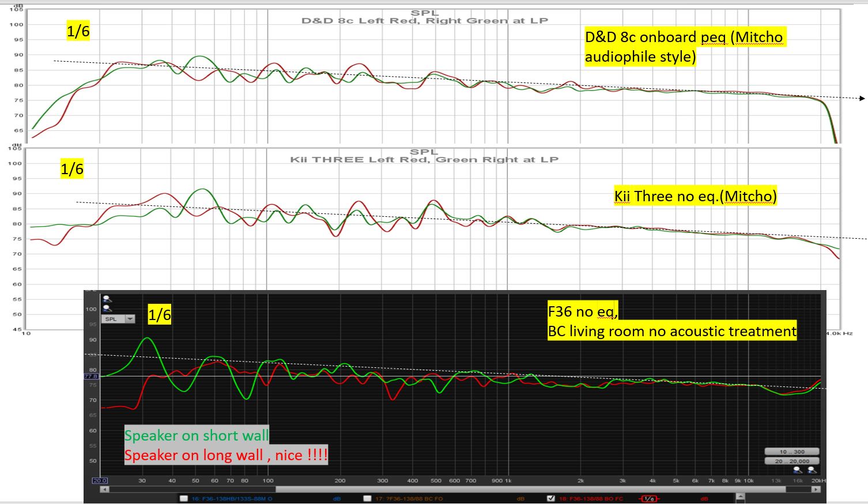Click the upper vertical zoom-in magnifier icon
The width and height of the screenshot is (868, 504).
click(107, 299)
